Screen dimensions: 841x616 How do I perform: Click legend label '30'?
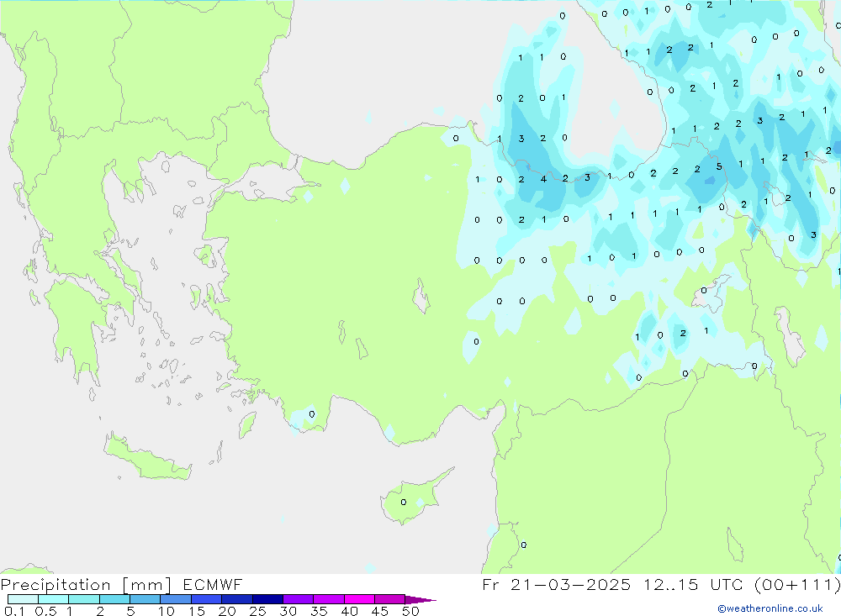pos(288,611)
